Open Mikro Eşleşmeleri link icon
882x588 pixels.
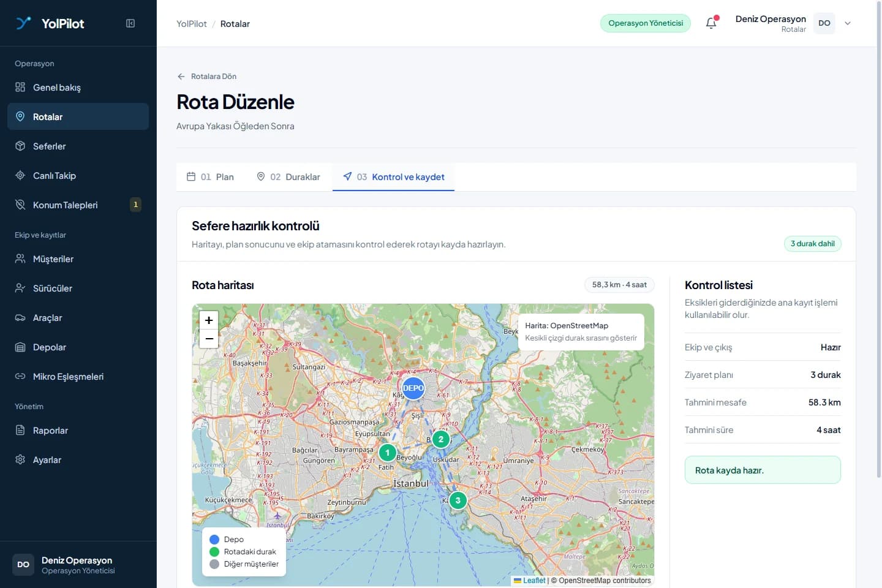(x=20, y=376)
